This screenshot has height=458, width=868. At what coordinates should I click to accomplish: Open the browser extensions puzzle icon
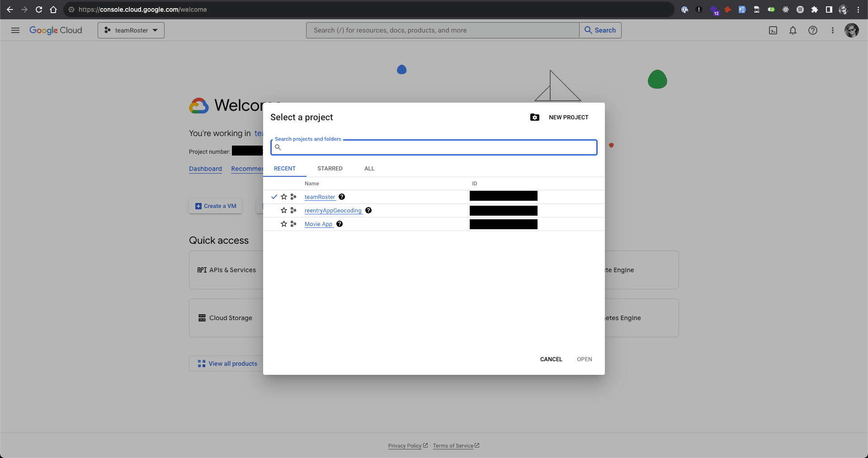pos(815,9)
